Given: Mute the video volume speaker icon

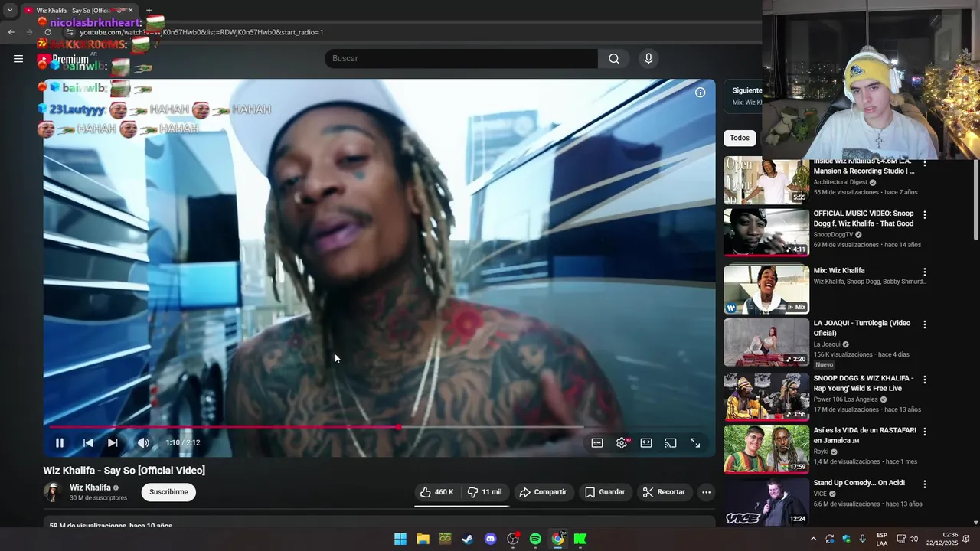Looking at the screenshot, I should pos(143,442).
